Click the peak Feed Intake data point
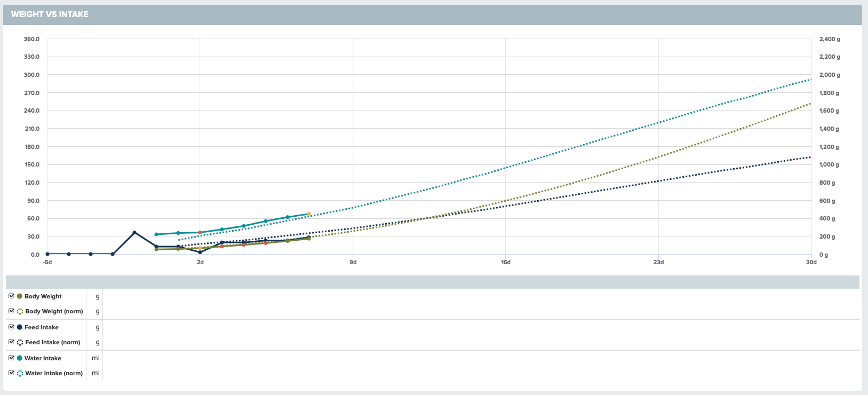 click(134, 233)
